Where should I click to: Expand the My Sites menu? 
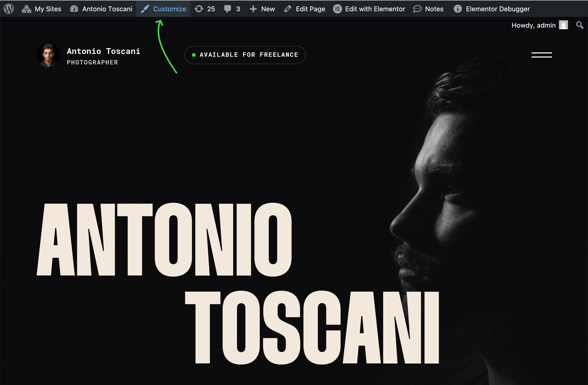(x=48, y=9)
